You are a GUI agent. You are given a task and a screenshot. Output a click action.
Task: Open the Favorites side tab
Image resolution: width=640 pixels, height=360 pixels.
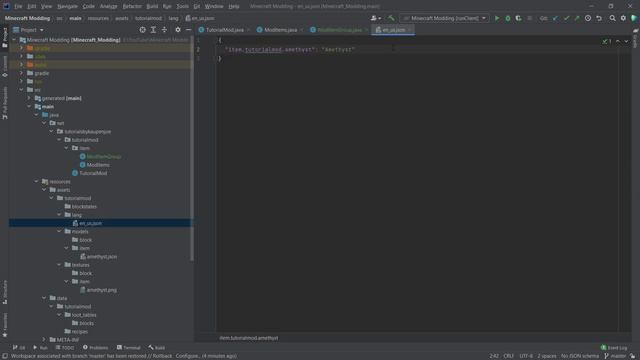point(4,325)
